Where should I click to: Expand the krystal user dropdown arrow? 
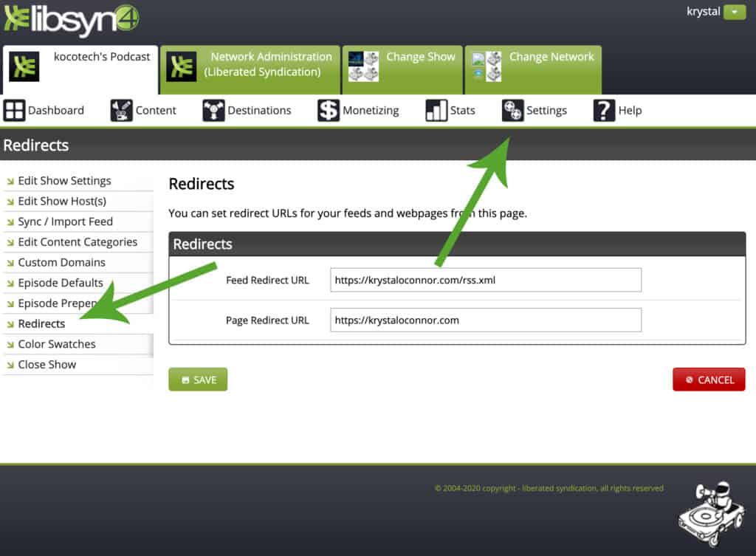tap(735, 12)
